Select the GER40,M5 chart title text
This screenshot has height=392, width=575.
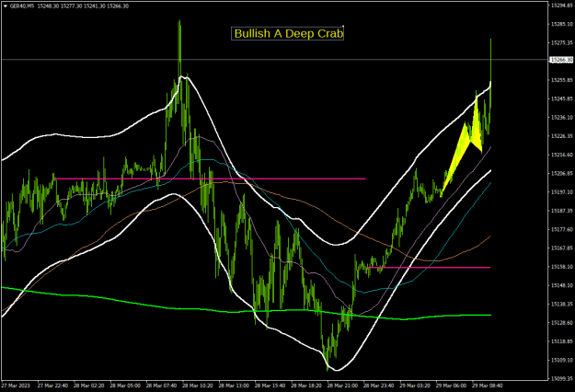point(22,6)
